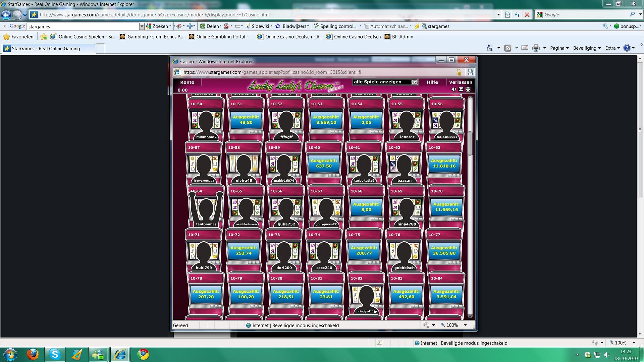Select the 'StarGames - Real Online Gaming' tab
The image size is (644, 362).
pyautogui.click(x=48, y=49)
